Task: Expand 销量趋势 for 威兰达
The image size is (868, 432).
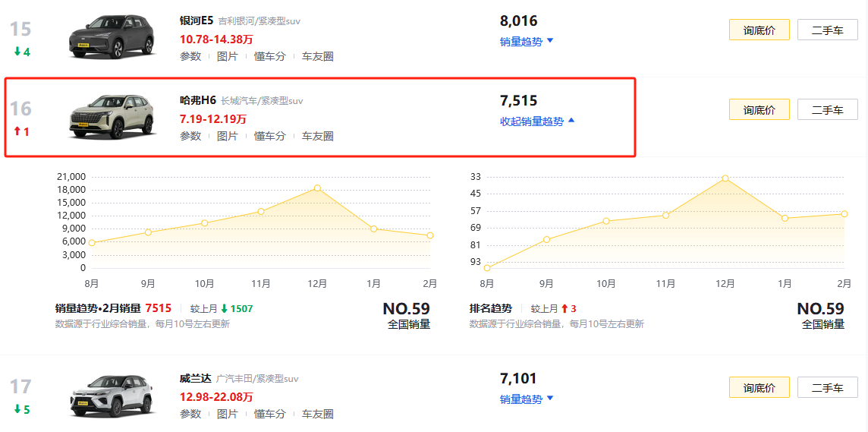Action: (x=527, y=399)
